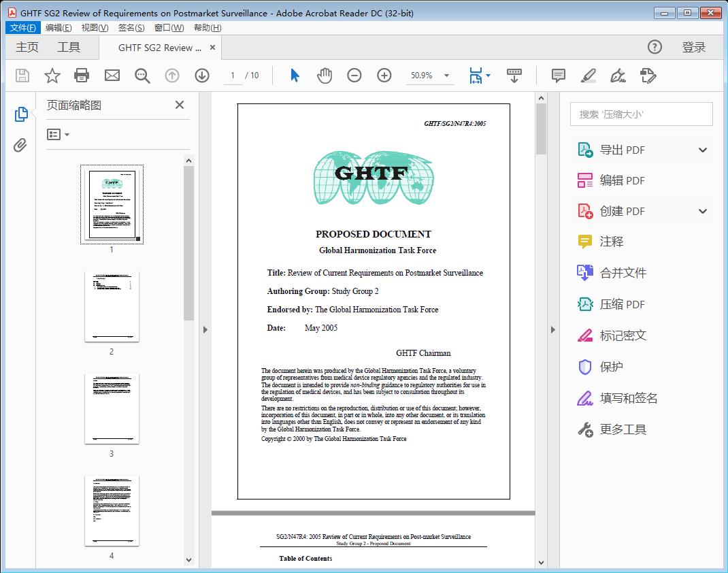Image resolution: width=728 pixels, height=573 pixels.
Task: Open the 填写和签名 tool
Action: (617, 398)
